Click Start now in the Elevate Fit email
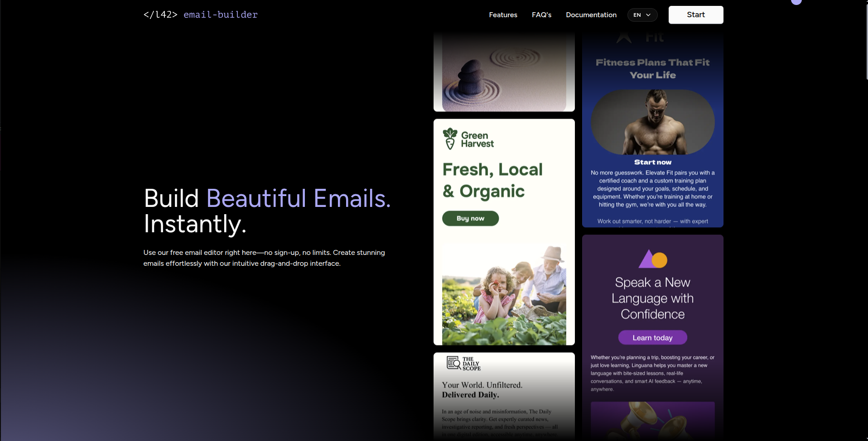Screen dimensions: 868x441 click(652, 162)
